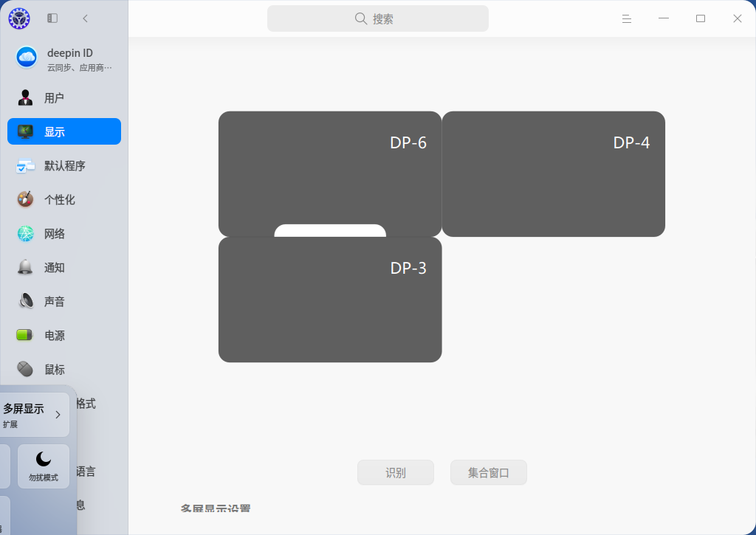Click the mouse icon beside 鼠标
756x535 pixels.
tap(25, 369)
